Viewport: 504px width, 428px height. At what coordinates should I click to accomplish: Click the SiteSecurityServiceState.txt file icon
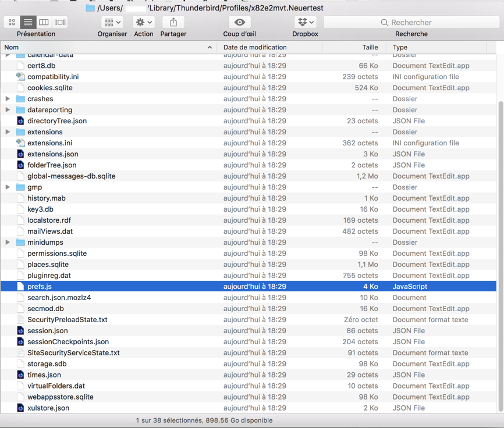click(x=20, y=352)
